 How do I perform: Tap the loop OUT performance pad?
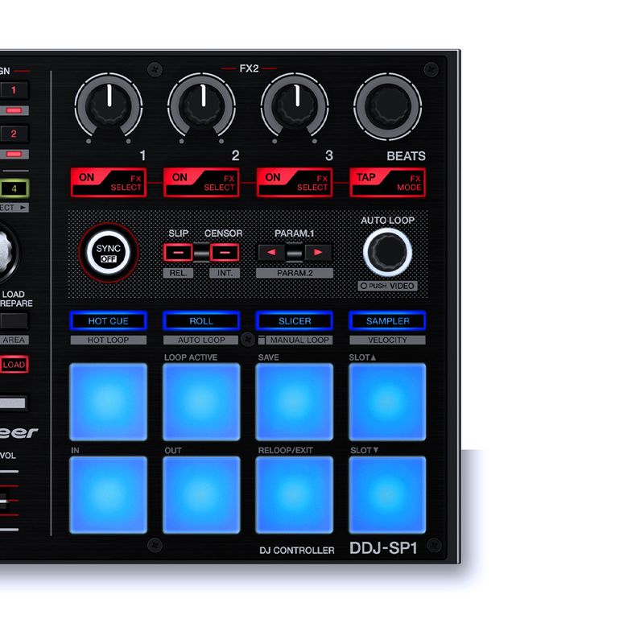201,495
